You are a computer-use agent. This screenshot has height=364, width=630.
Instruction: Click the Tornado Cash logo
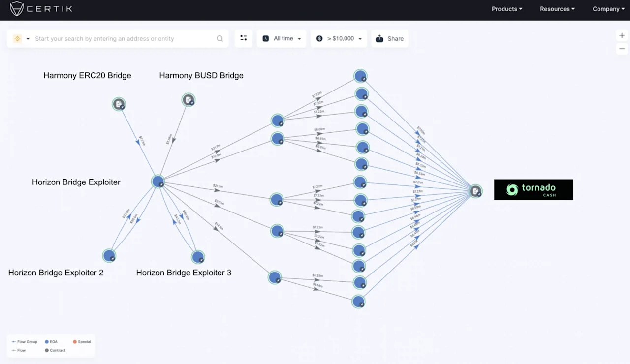click(534, 189)
